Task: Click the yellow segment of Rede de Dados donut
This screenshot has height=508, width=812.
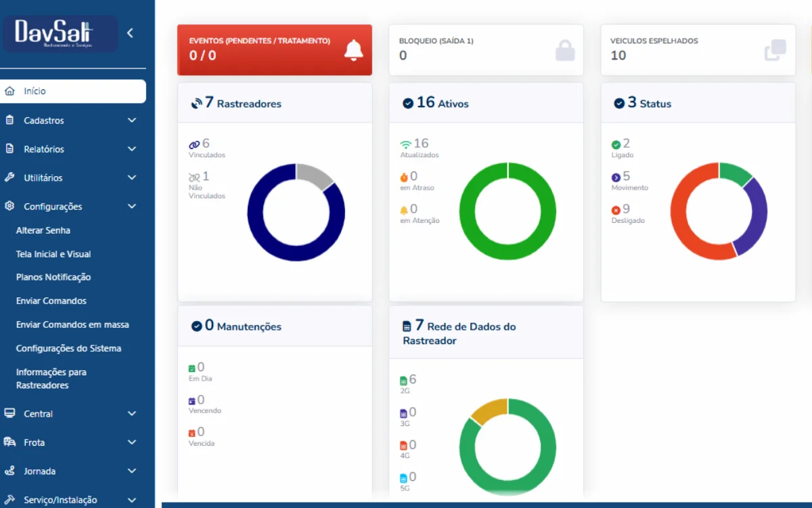Action: pyautogui.click(x=489, y=410)
